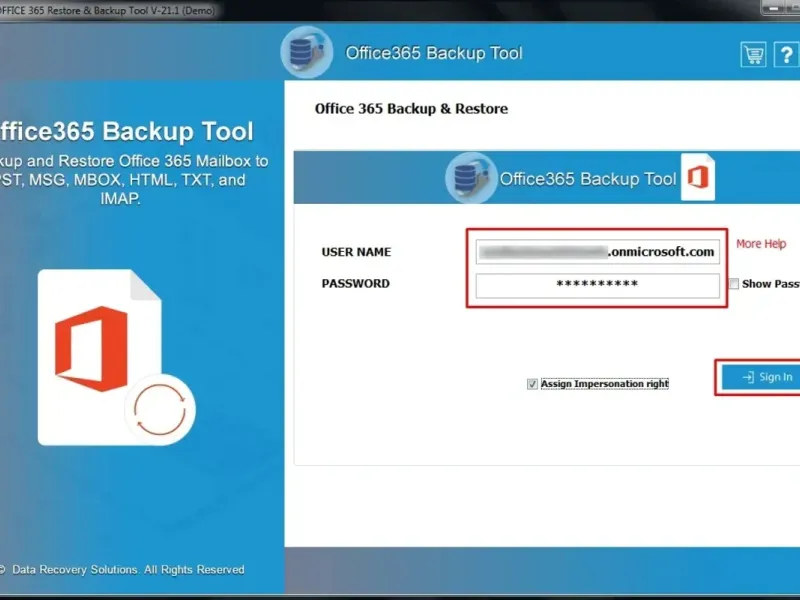Click the PASSWORD label
The height and width of the screenshot is (600, 800).
(356, 284)
